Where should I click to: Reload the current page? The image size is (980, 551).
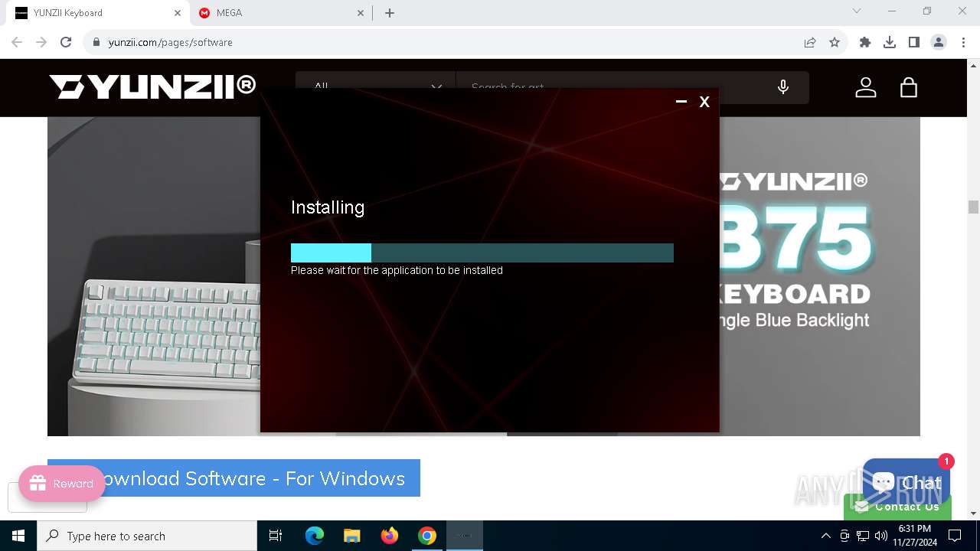pyautogui.click(x=66, y=42)
